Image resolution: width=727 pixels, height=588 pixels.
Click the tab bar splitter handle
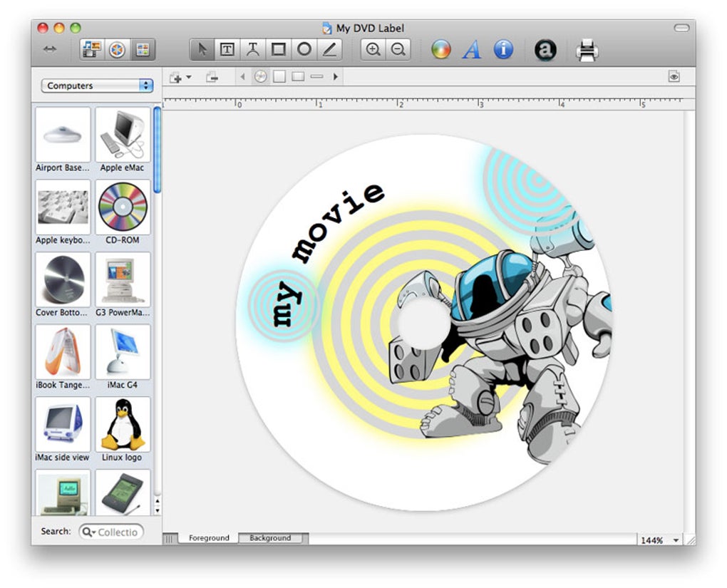169,539
